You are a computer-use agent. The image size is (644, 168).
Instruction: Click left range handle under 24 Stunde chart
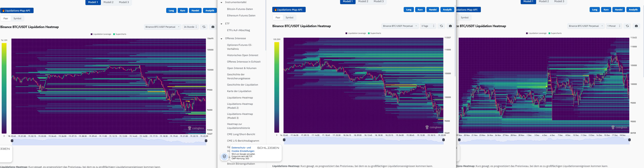[12, 141]
